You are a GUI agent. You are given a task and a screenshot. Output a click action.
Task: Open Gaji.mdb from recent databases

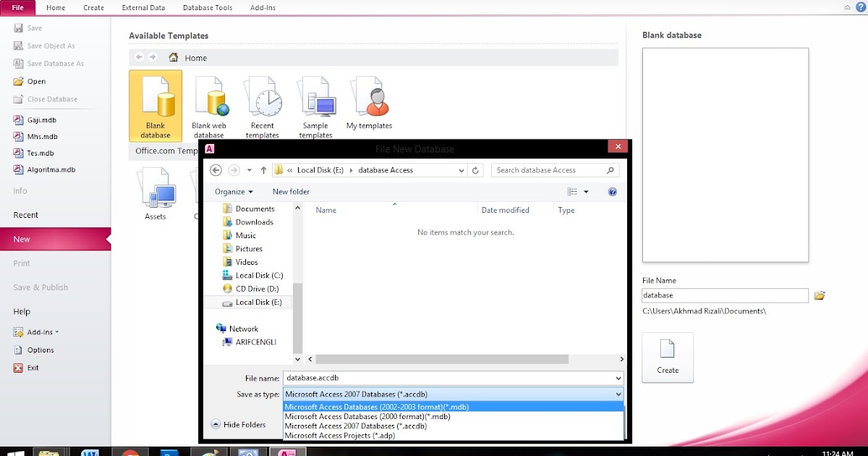coord(36,119)
